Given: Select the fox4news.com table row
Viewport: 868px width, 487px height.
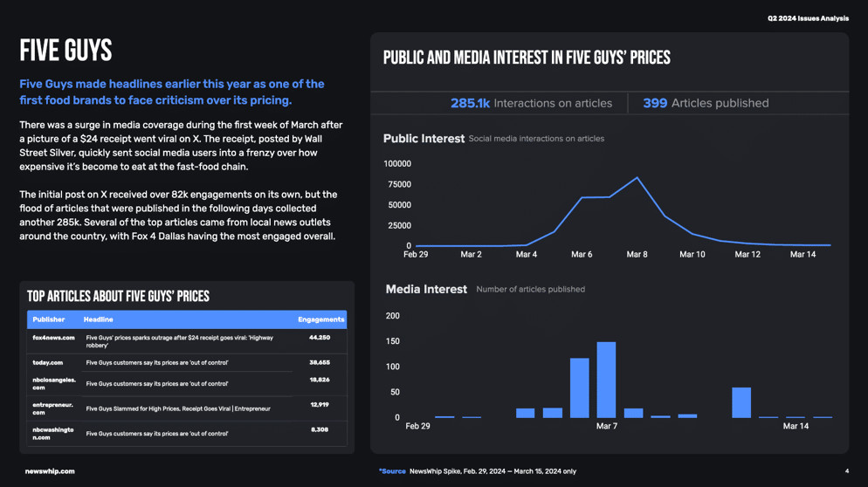Looking at the screenshot, I should click(187, 341).
